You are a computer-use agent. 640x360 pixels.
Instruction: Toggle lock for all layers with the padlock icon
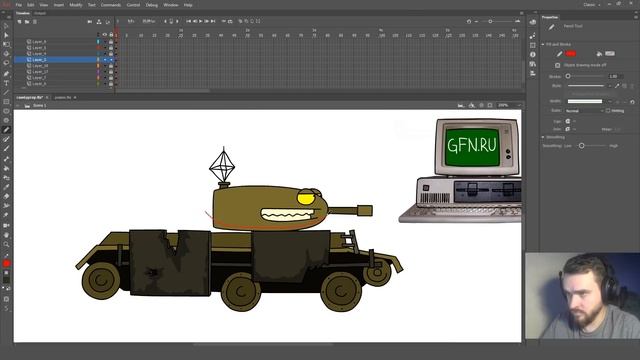(x=111, y=35)
